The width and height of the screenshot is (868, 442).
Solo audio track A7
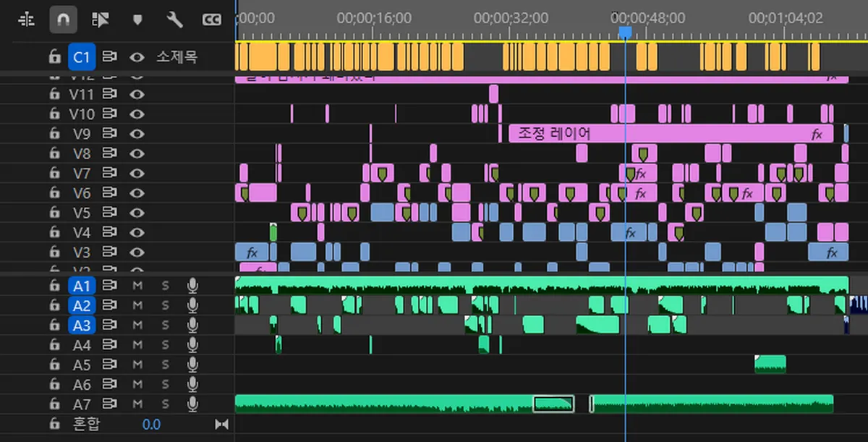pos(165,404)
